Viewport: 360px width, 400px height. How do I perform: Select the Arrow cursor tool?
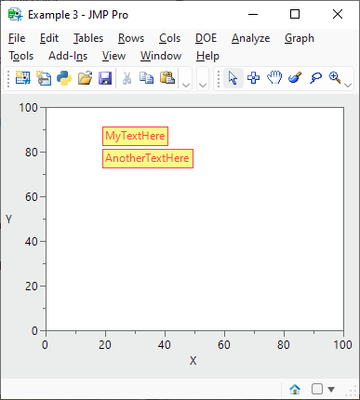click(x=233, y=78)
